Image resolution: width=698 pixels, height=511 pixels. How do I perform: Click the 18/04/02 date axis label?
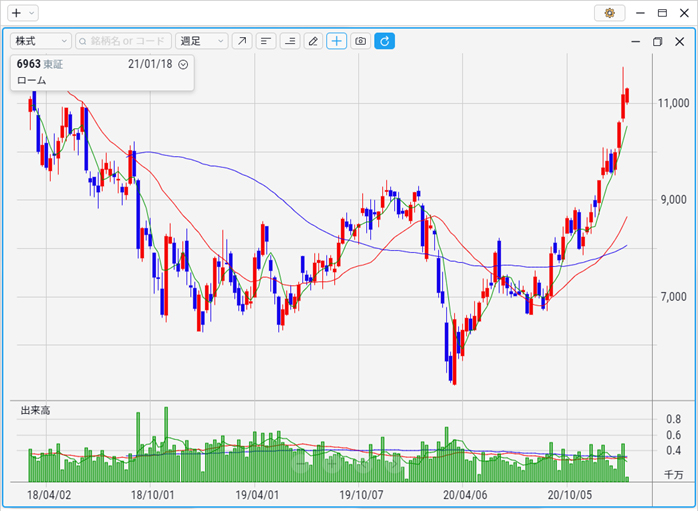49,495
